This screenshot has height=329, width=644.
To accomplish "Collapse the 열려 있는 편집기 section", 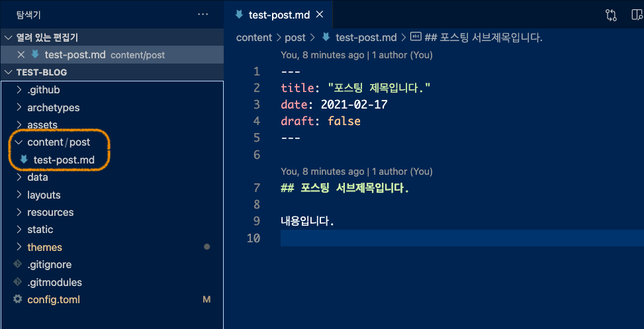I will coord(9,38).
